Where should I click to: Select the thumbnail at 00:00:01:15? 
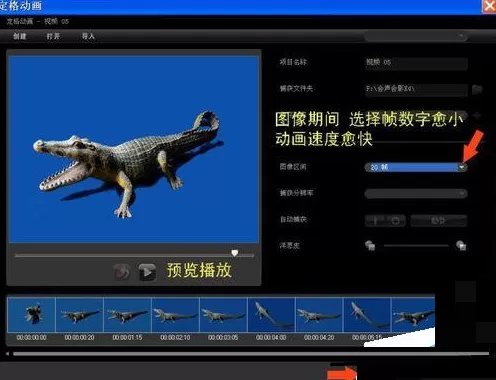click(x=127, y=315)
